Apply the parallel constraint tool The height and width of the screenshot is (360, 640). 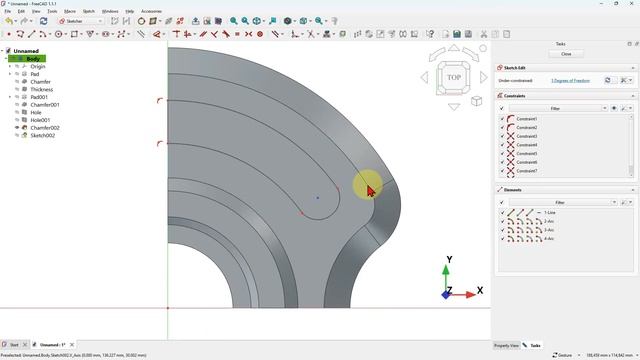(x=203, y=34)
